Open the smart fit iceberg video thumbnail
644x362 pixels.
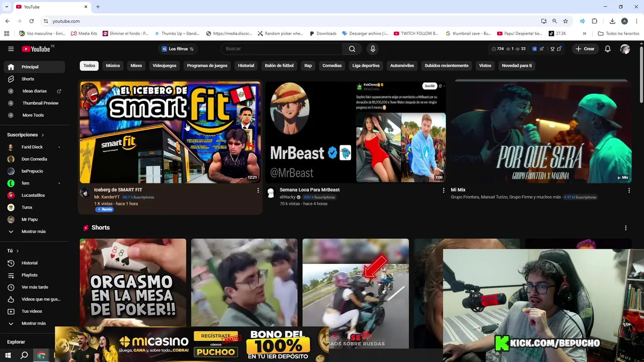click(x=170, y=132)
